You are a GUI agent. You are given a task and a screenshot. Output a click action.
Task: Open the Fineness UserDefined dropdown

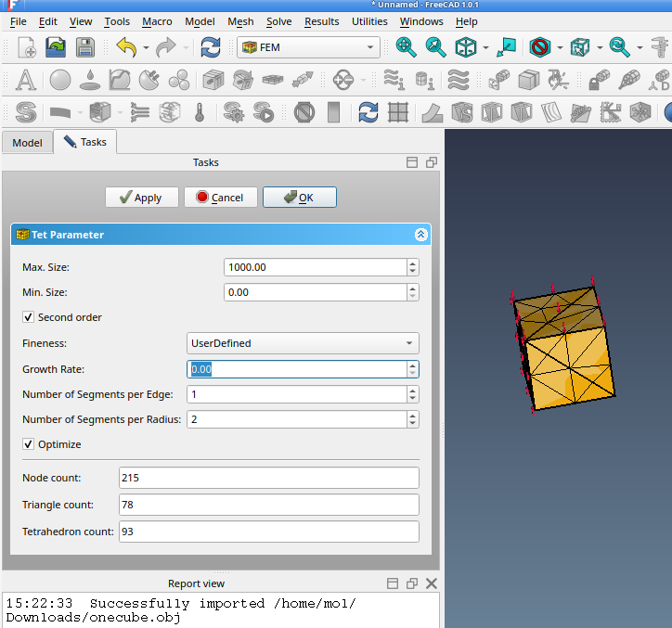click(303, 343)
